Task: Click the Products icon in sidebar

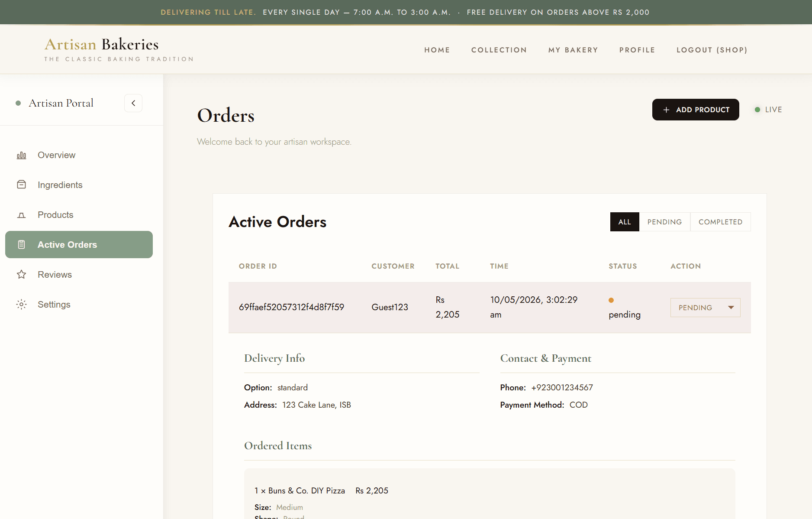Action: 21,215
